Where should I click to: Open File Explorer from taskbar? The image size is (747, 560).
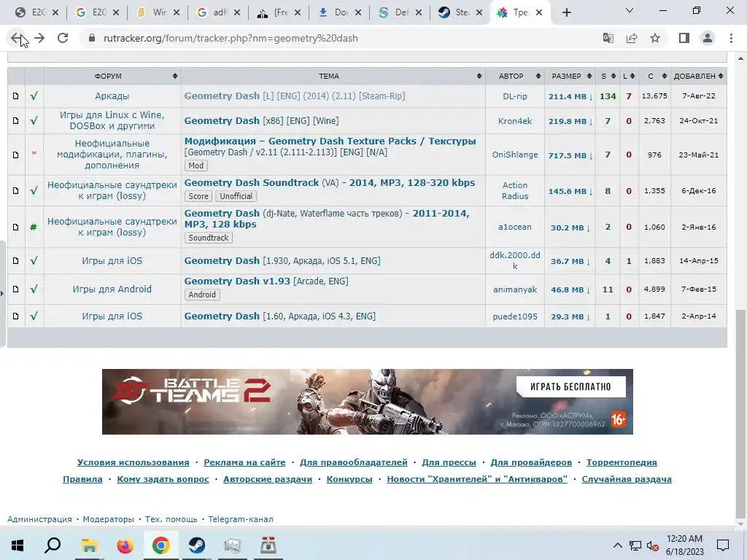coord(89,545)
